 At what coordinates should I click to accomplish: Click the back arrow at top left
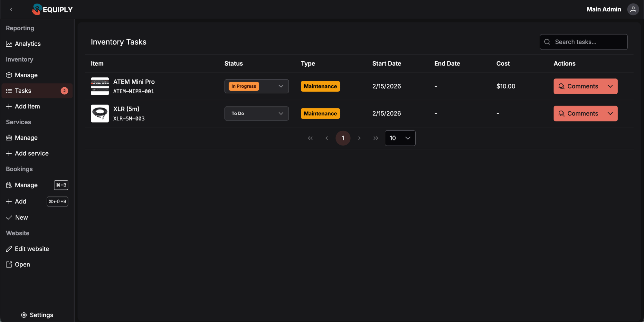click(11, 9)
